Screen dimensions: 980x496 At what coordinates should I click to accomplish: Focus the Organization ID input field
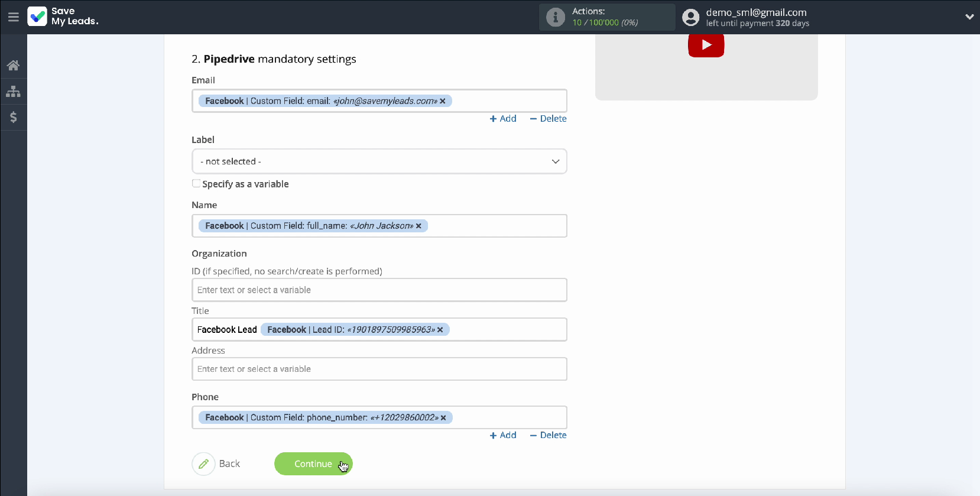pos(379,290)
